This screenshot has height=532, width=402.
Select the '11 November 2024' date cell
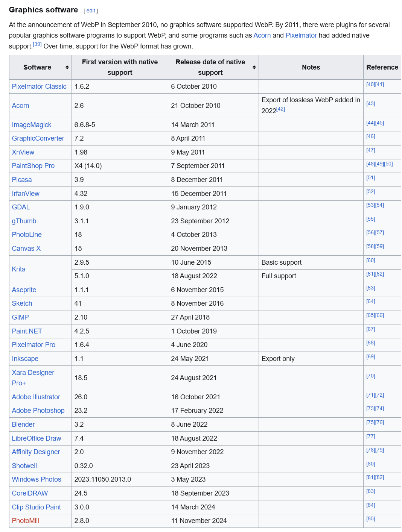click(213, 521)
